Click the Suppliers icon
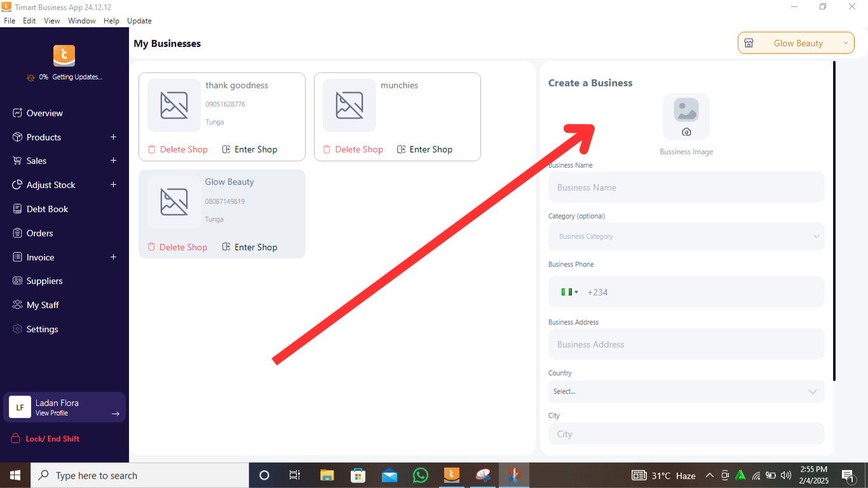This screenshot has height=488, width=868. click(x=17, y=281)
